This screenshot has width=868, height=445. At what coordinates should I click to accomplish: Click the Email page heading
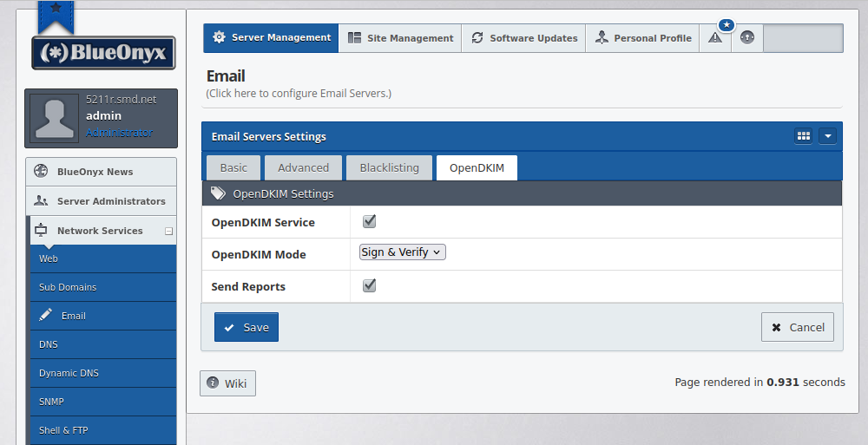pos(226,75)
